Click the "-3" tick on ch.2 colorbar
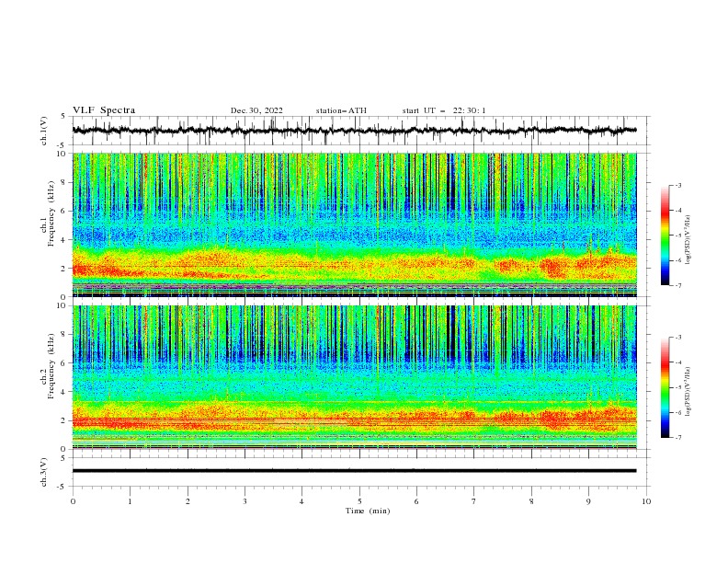This screenshot has width=728, height=563. click(678, 338)
